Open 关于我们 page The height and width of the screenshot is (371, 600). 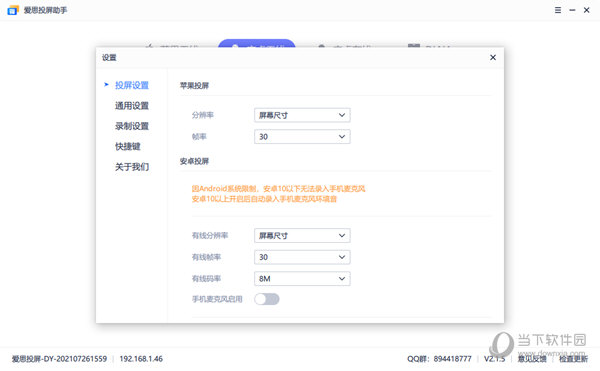click(132, 167)
